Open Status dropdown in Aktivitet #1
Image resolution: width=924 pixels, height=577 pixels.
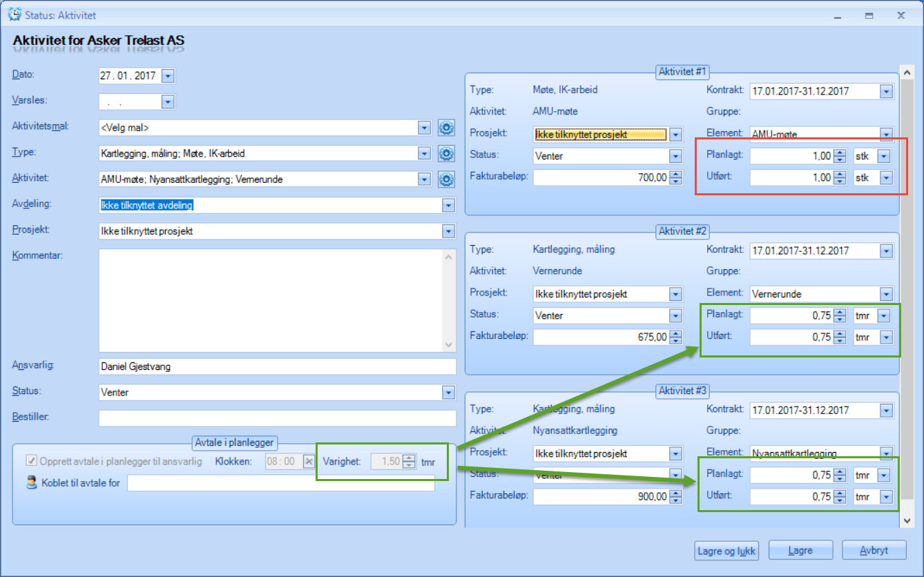tap(676, 156)
